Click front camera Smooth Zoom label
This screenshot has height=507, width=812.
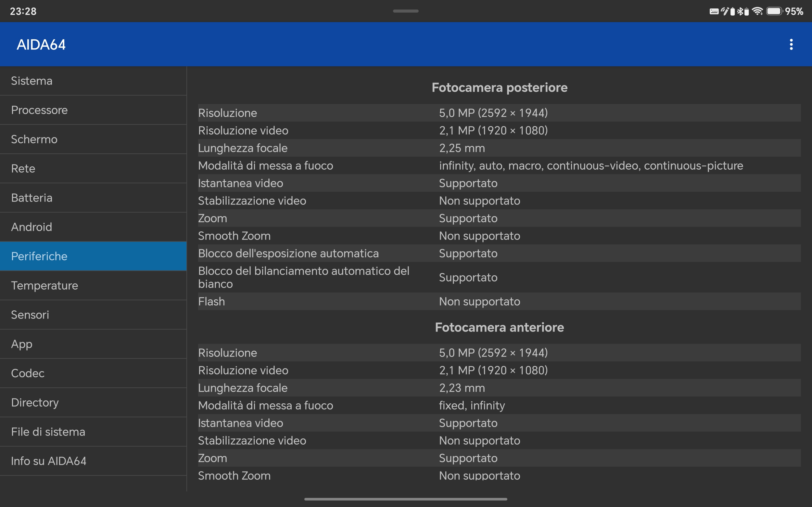[234, 475]
